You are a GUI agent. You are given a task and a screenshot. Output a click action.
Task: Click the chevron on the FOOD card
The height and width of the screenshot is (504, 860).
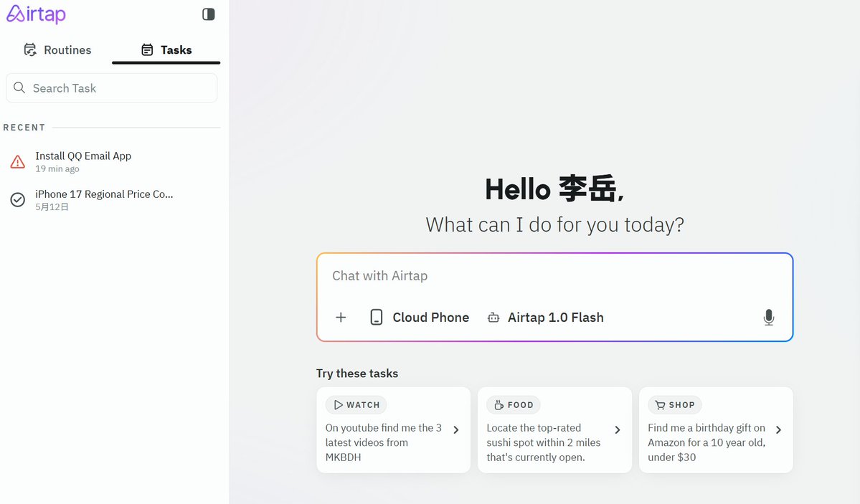pos(618,430)
